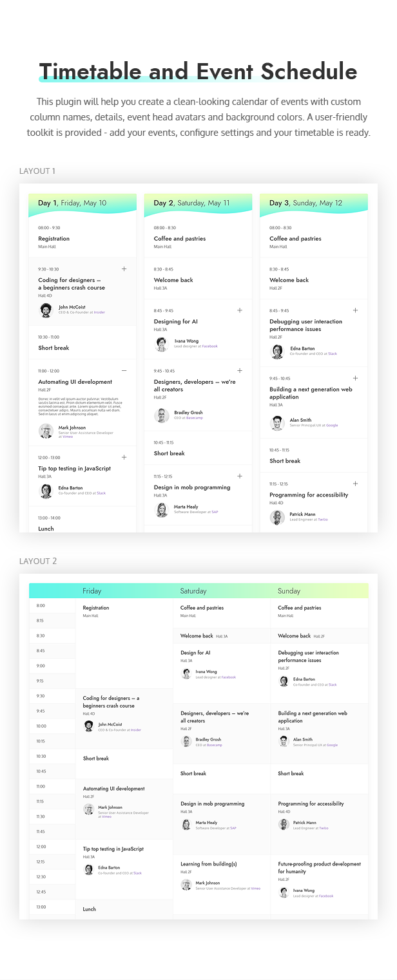Expand the Coding for designers event details

124,269
